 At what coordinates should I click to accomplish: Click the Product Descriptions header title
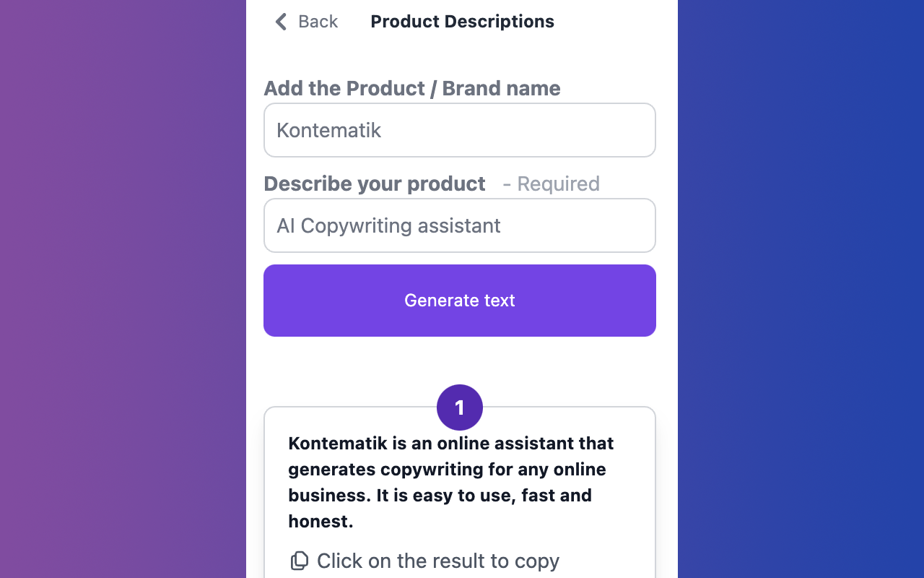[462, 21]
